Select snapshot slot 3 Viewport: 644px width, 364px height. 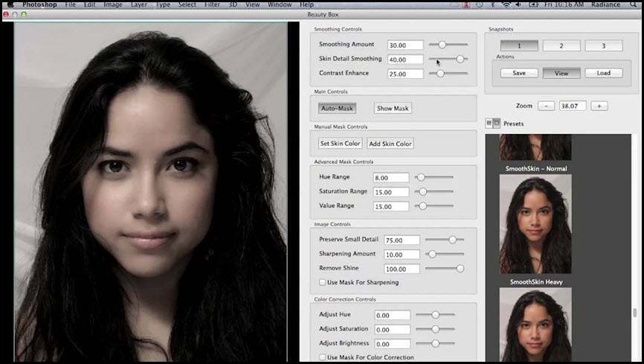coord(604,45)
